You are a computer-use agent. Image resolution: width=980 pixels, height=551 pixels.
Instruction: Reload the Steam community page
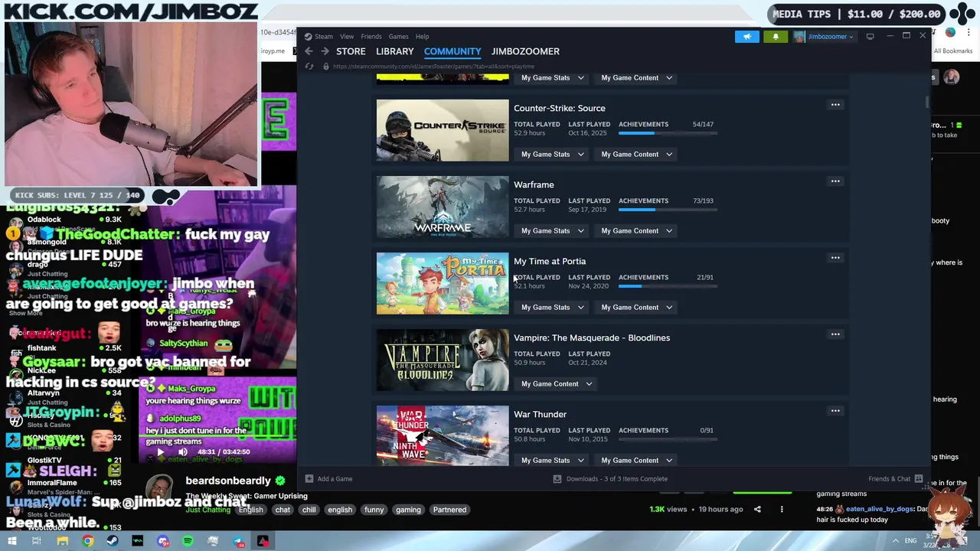click(309, 67)
